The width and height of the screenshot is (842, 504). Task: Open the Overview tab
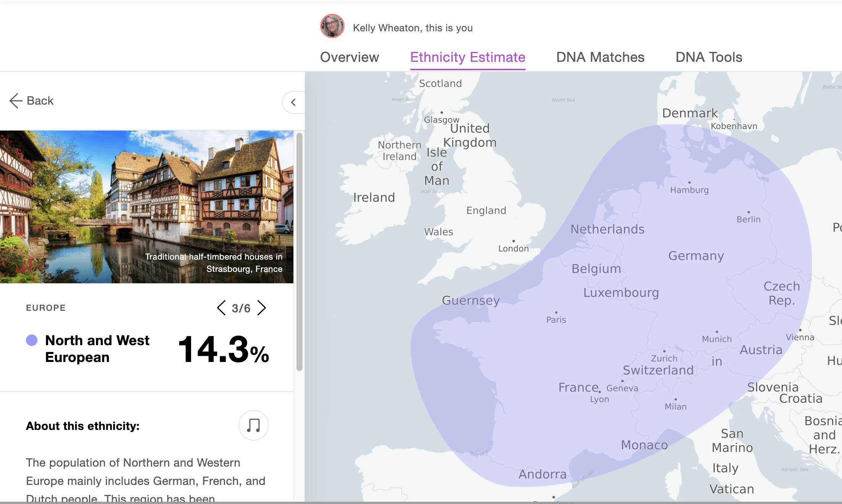coord(349,57)
